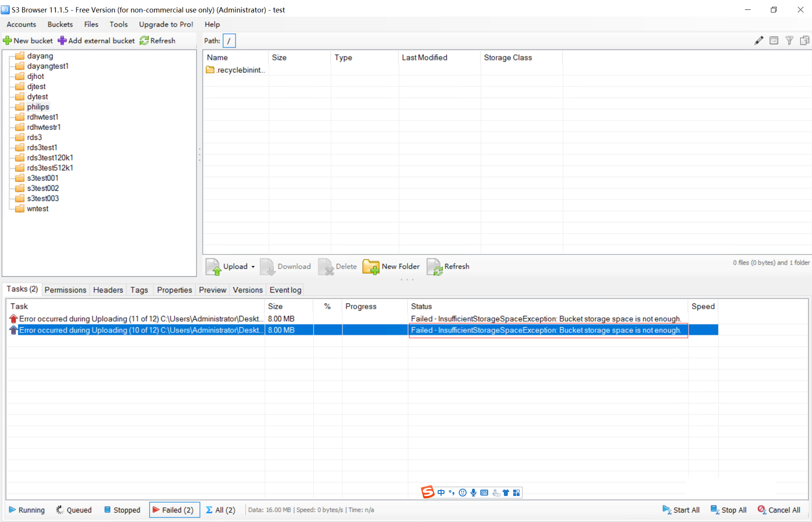Show Queued tasks
Screen dimensions: 812x522
[x=74, y=510]
